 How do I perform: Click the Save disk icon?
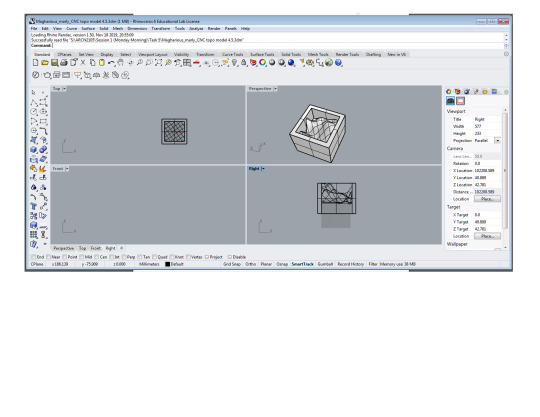pos(54,63)
